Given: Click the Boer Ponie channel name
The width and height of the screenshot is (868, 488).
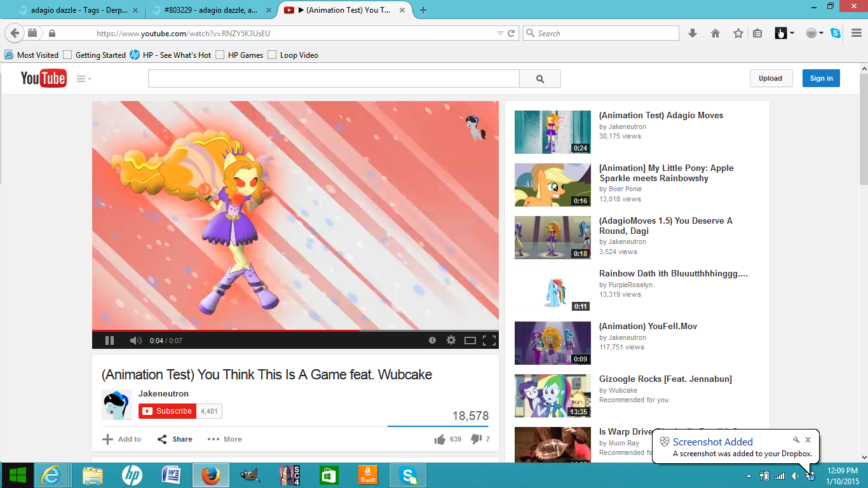Looking at the screenshot, I should pyautogui.click(x=625, y=189).
